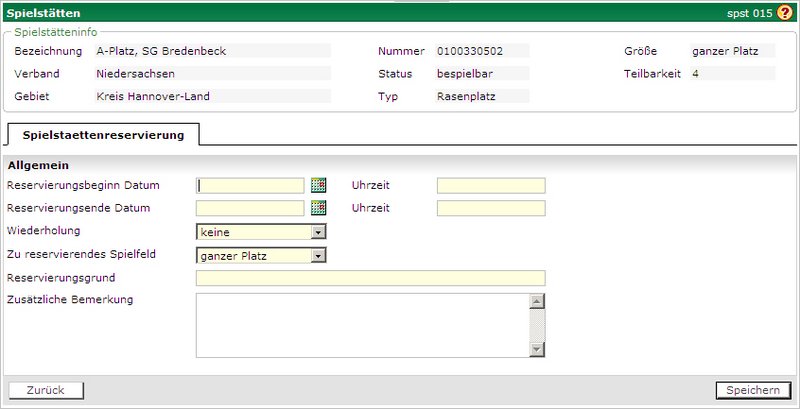Image resolution: width=800 pixels, height=409 pixels.
Task: Click the Reservierungsende Datum input
Action: (x=250, y=208)
